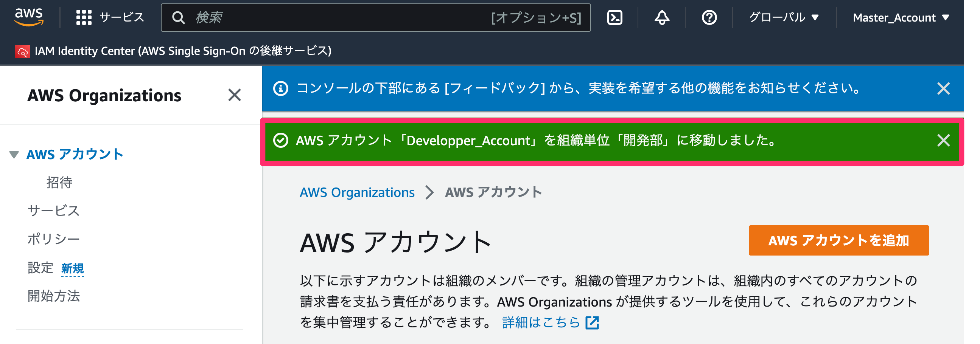
Task: Close the AWS Organizations side panel
Action: click(x=234, y=95)
